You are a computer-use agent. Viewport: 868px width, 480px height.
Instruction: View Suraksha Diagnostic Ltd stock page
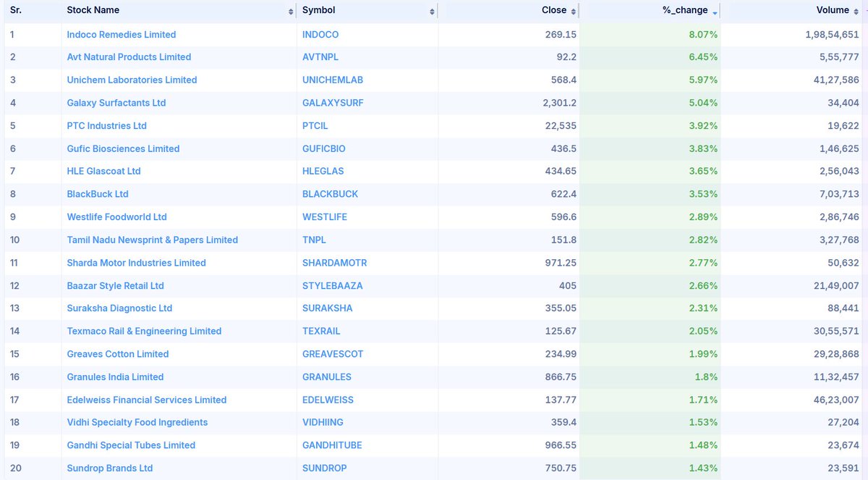(x=119, y=308)
